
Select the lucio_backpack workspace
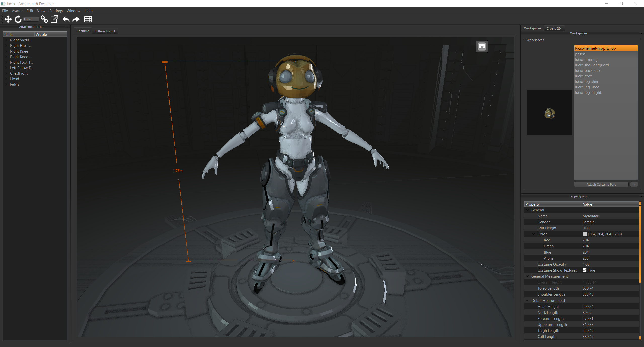click(x=606, y=71)
